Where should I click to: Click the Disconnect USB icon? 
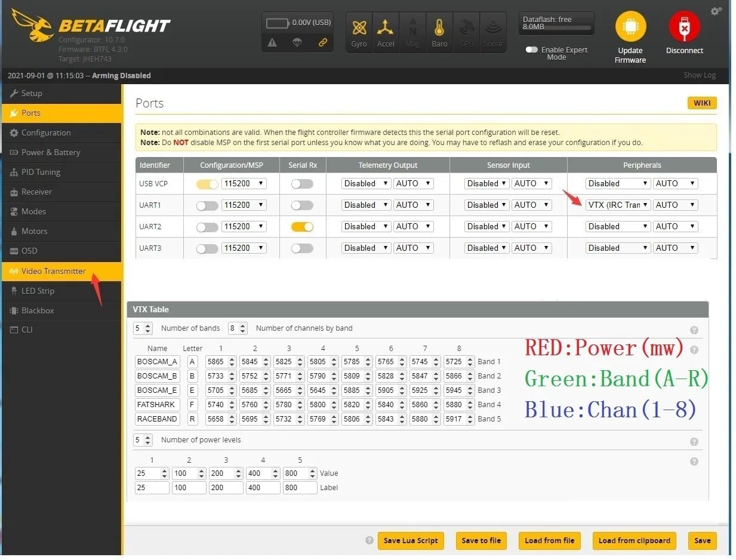point(685,27)
